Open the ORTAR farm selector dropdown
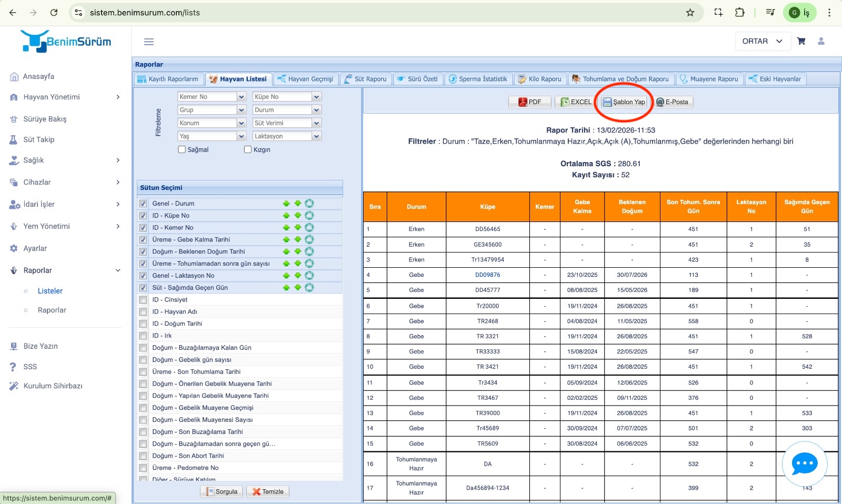 coord(763,41)
